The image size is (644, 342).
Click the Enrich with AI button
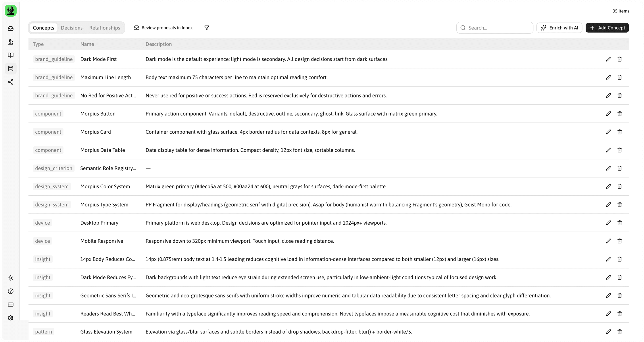tap(559, 28)
